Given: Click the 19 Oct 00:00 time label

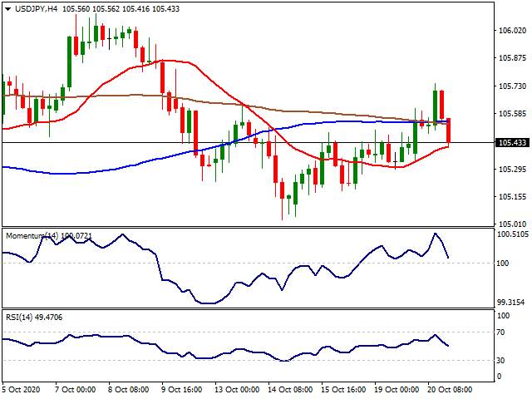Looking at the screenshot, I should tap(397, 390).
